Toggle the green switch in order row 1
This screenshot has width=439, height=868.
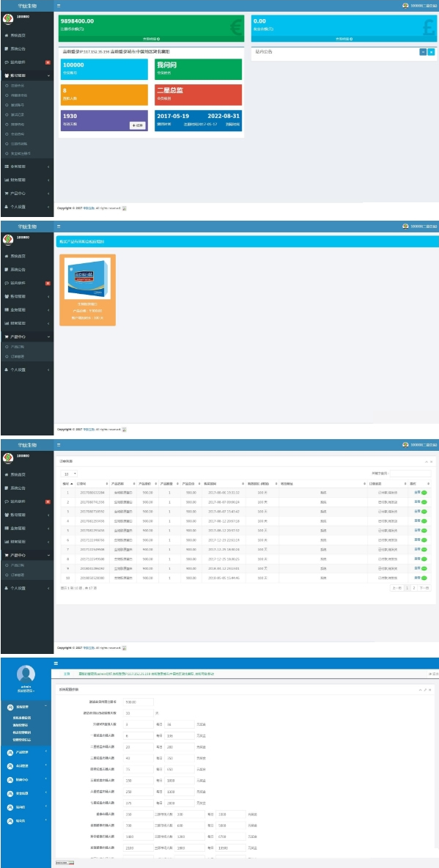[424, 492]
